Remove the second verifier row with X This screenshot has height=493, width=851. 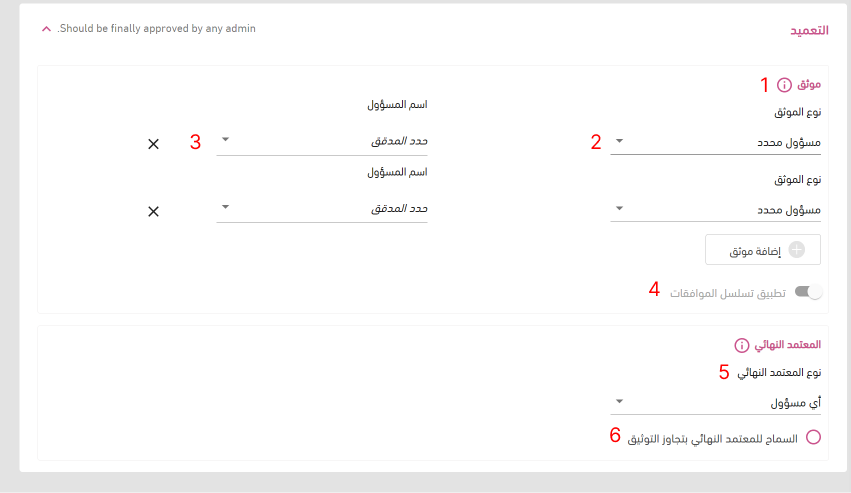tap(154, 211)
